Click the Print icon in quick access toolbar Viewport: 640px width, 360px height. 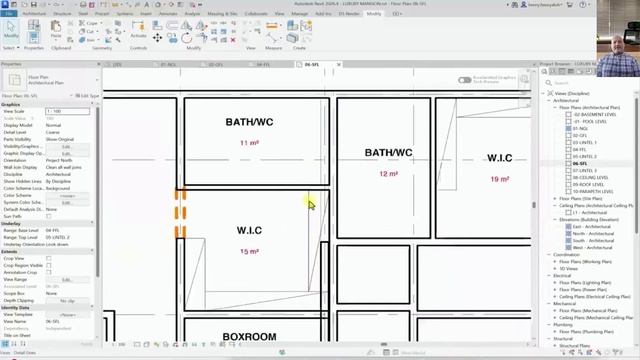pos(83,4)
